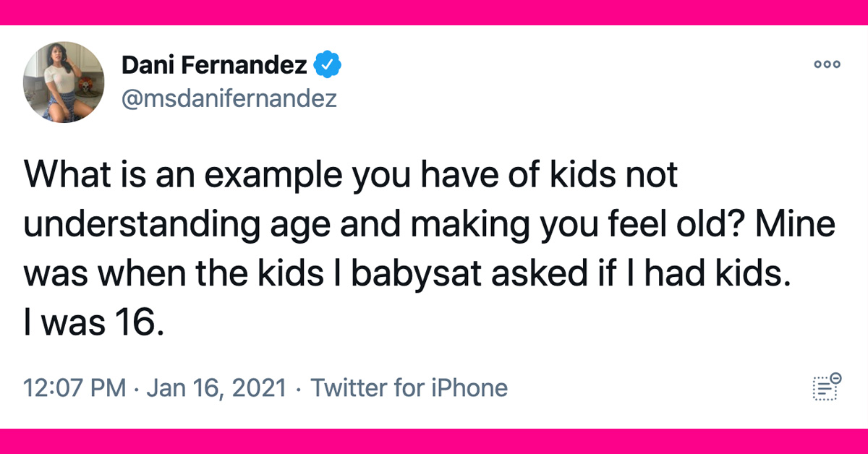This screenshot has width=868, height=454.
Task: Open the Twitter for iPhone source link
Action: (x=409, y=388)
